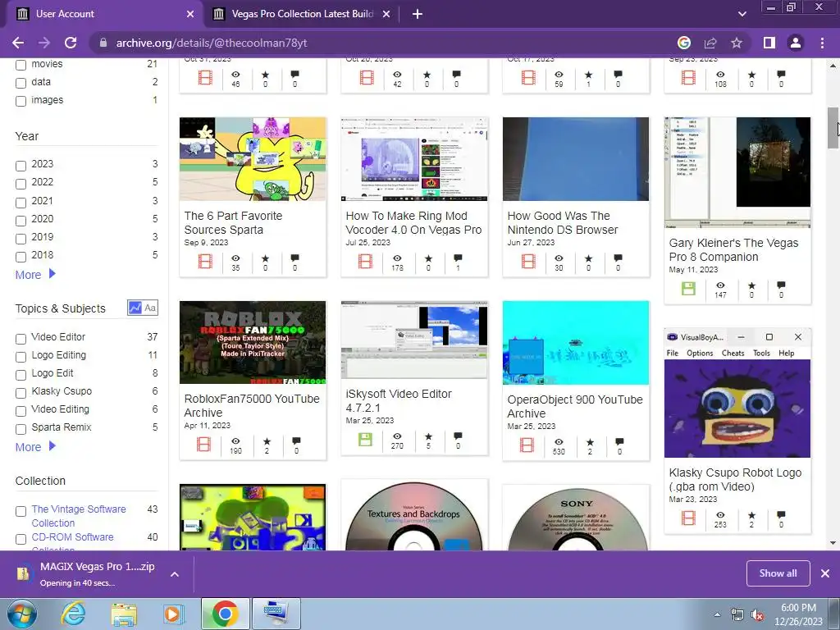This screenshot has height=630, width=840.
Task: Open Chrome's three-dot menu
Action: tap(822, 43)
